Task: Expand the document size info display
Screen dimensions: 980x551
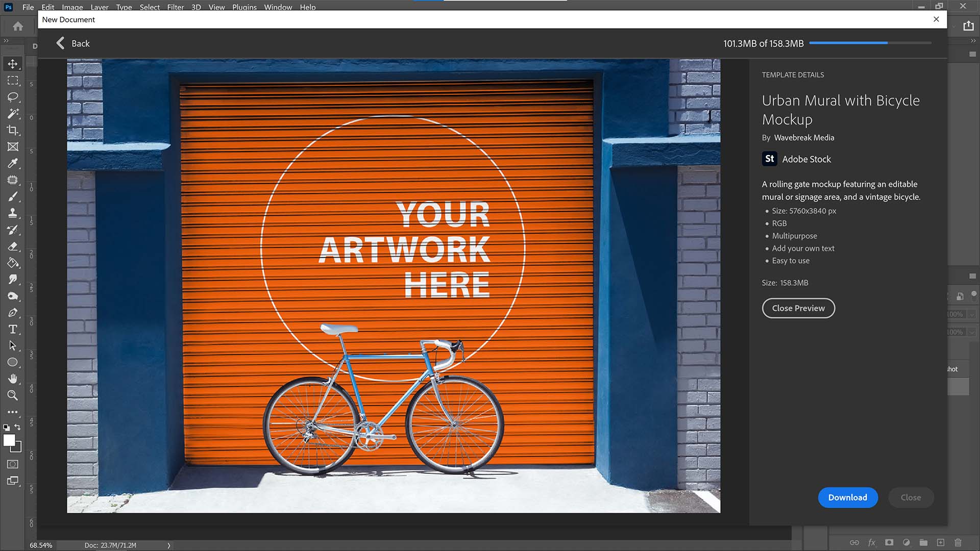Action: pos(169,545)
